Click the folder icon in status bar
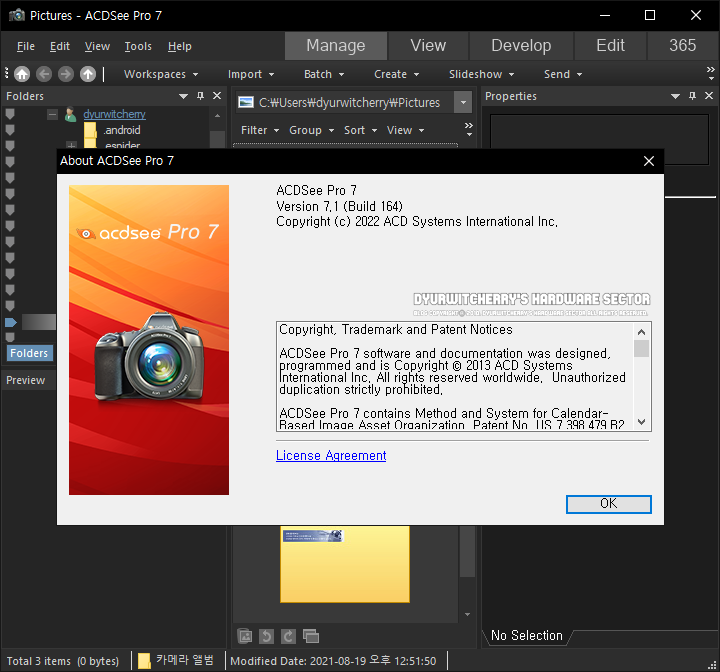 (x=144, y=661)
